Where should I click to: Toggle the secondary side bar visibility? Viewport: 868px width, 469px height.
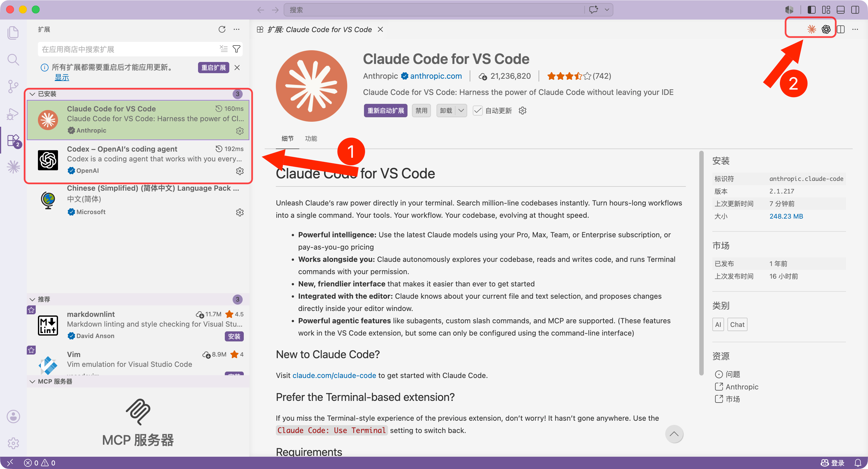[x=855, y=10]
